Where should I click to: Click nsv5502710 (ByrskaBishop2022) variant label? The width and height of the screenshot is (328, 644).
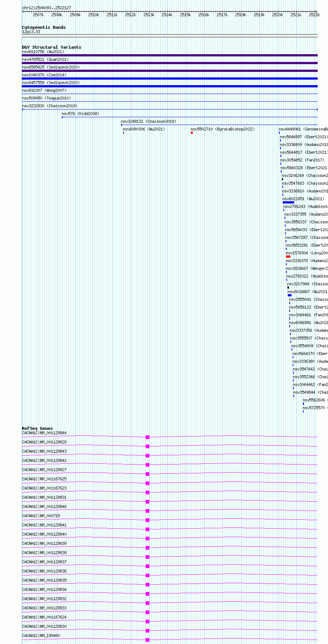click(x=223, y=129)
